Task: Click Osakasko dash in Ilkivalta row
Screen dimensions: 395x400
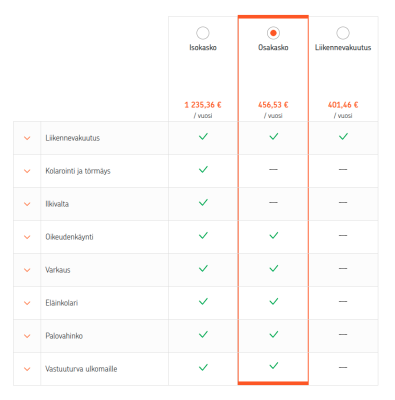Action: [x=273, y=202]
